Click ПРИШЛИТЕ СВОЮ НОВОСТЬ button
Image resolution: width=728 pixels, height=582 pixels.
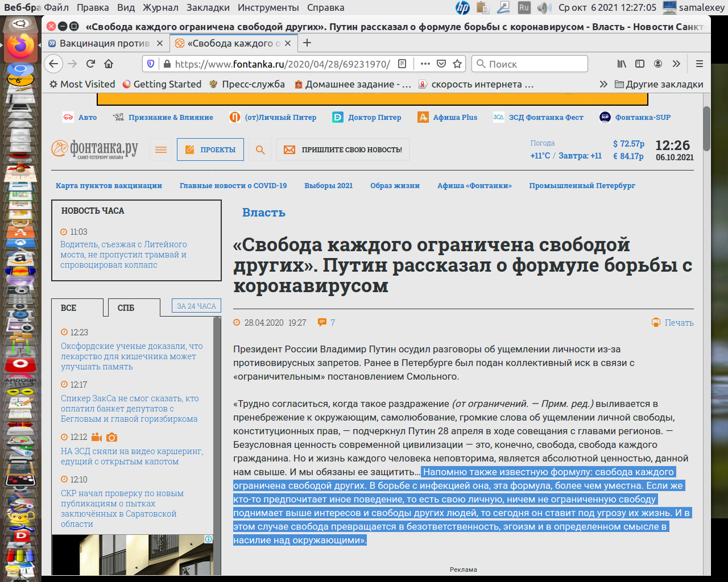tap(343, 149)
